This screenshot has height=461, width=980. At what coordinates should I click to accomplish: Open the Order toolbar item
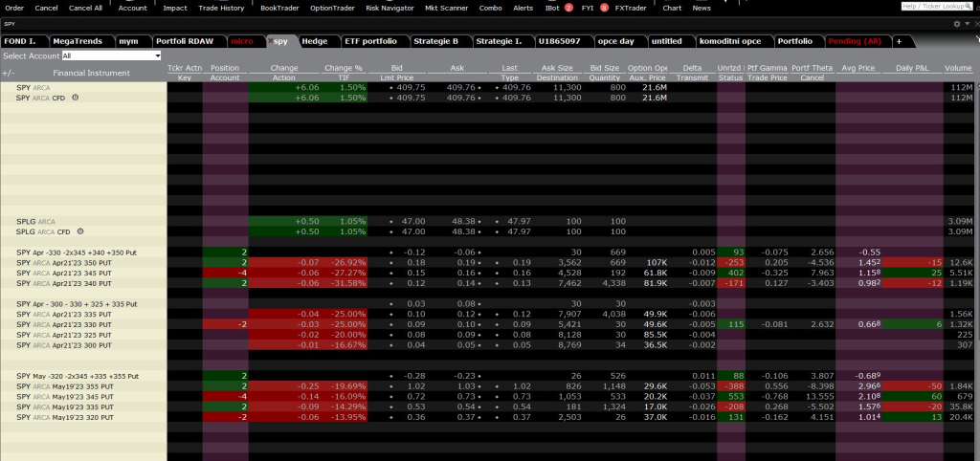14,8
